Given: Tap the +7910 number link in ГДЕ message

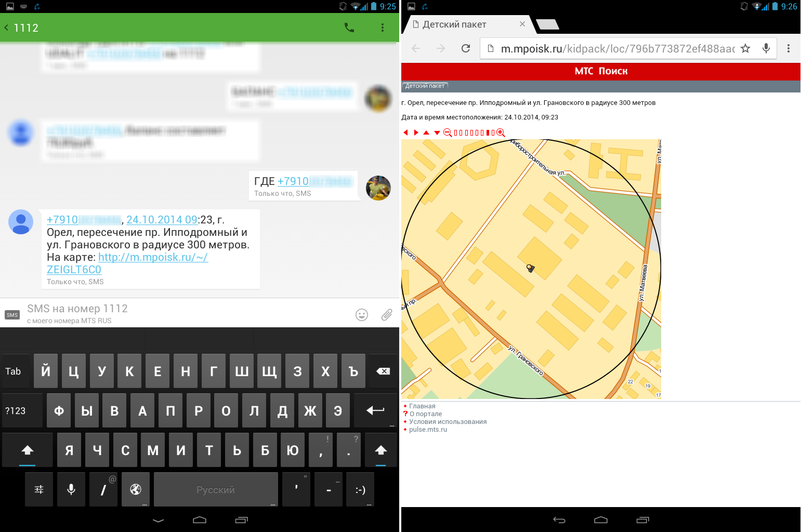Looking at the screenshot, I should pos(315,181).
